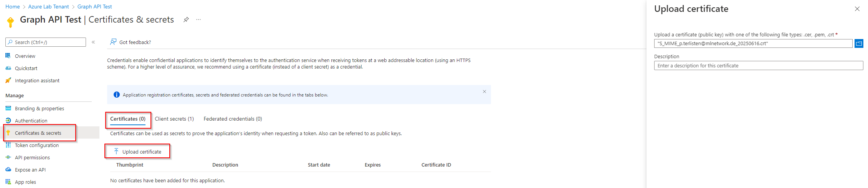Screen dimensions: 868x188
Task: Open Token configuration
Action: coord(37,145)
